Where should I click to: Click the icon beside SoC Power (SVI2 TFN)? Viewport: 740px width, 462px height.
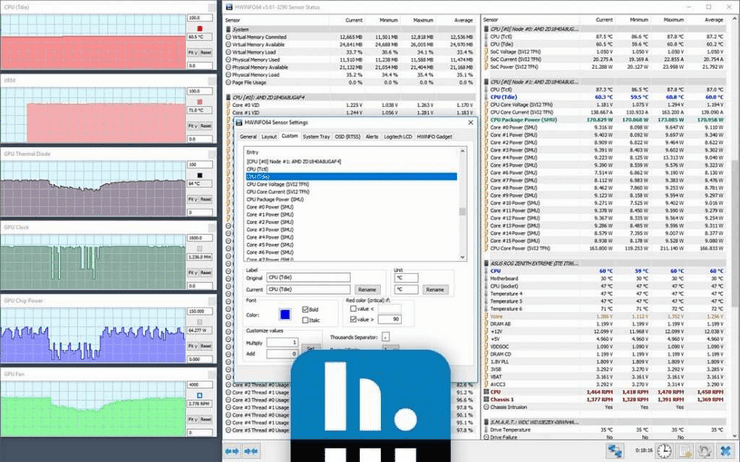[487, 67]
